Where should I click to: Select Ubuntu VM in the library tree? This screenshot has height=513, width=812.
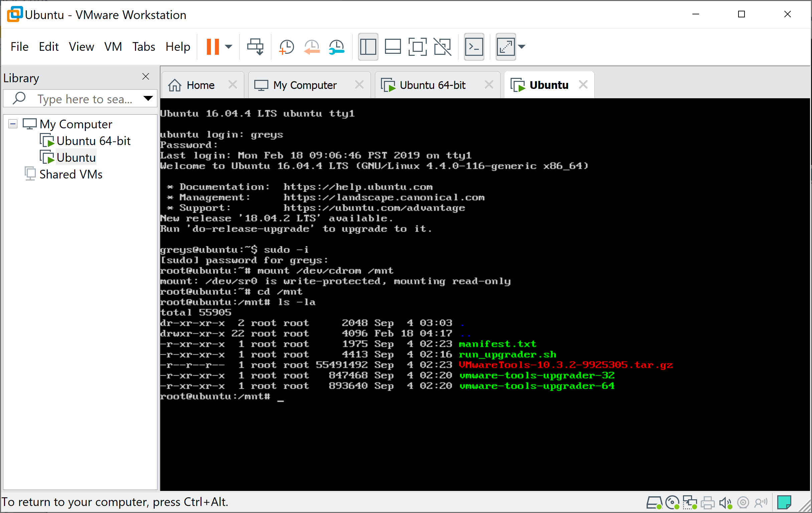(x=76, y=157)
